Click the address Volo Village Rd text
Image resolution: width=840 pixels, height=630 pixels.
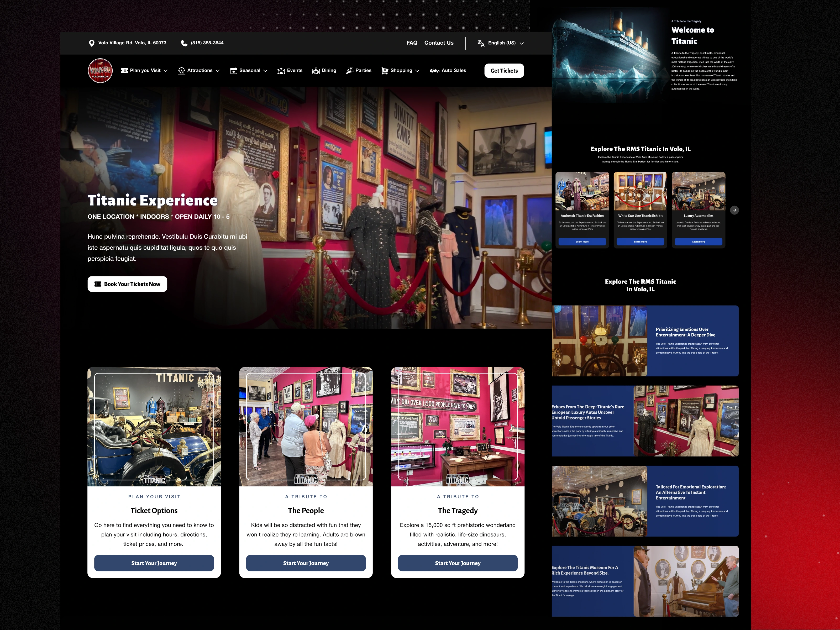[132, 43]
